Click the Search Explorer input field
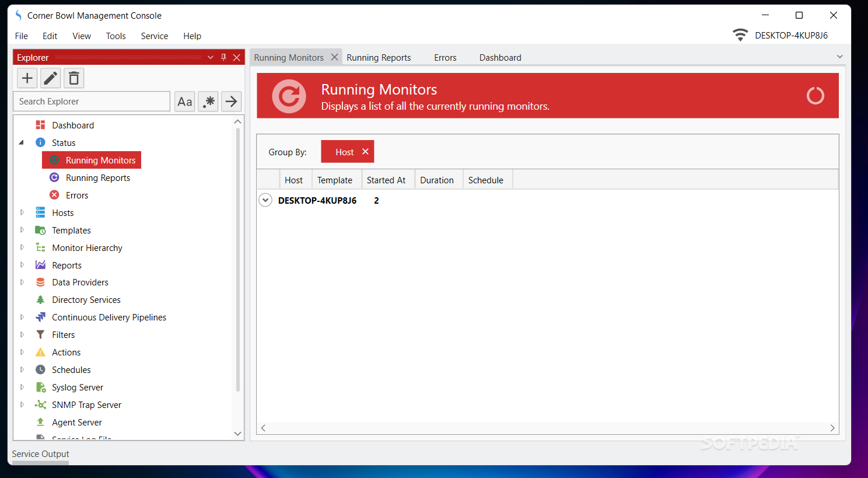This screenshot has height=478, width=868. tap(92, 102)
